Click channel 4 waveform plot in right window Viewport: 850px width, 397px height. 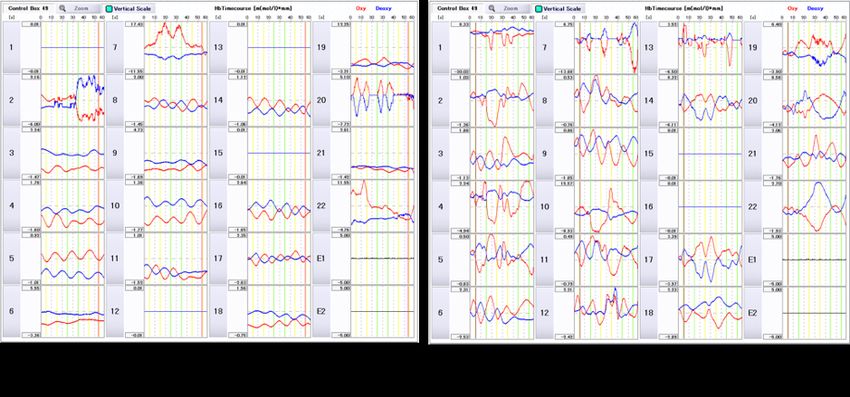tap(502, 207)
